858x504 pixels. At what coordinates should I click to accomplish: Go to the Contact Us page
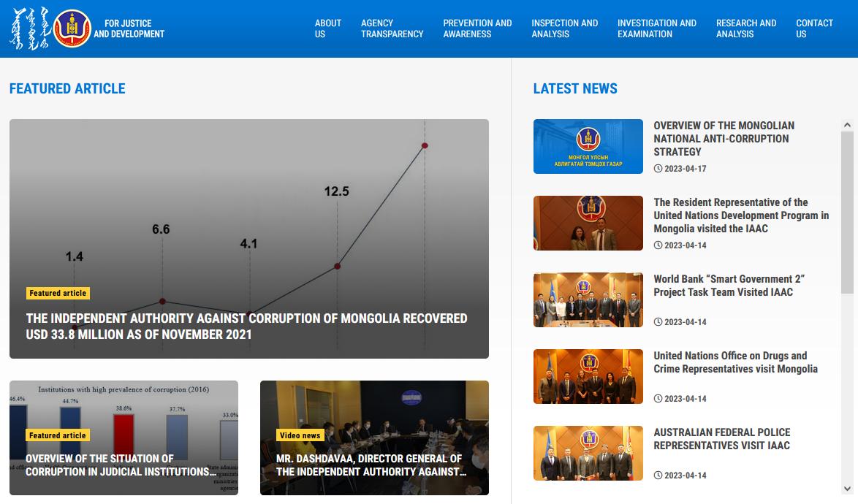coord(814,28)
